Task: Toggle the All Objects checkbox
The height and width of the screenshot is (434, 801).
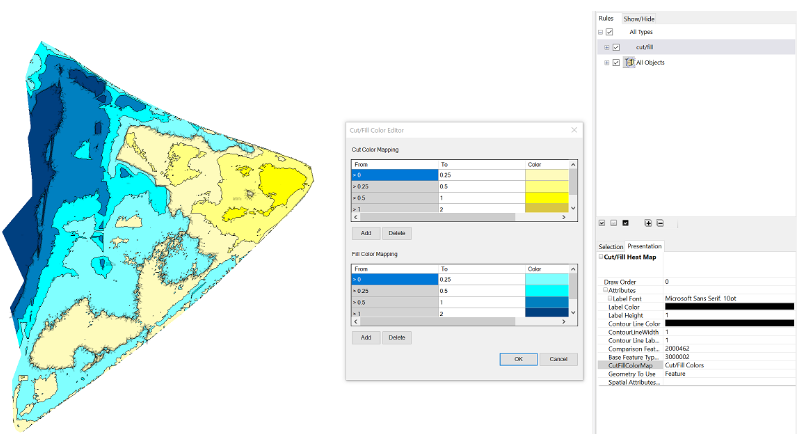Action: (616, 62)
